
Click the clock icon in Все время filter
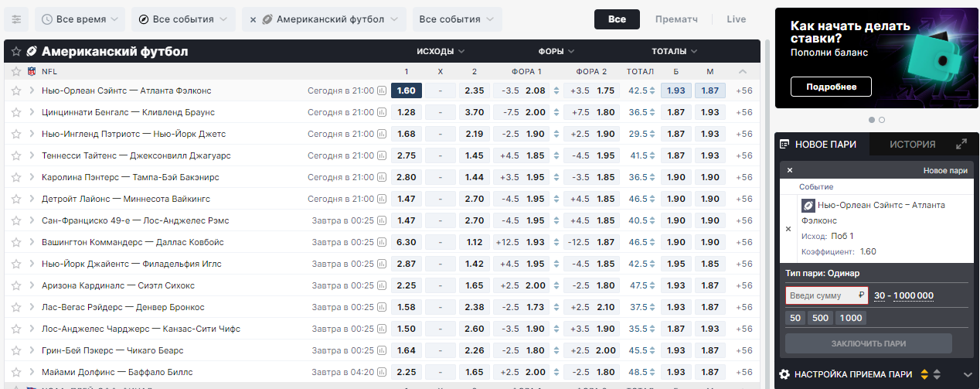pyautogui.click(x=47, y=19)
